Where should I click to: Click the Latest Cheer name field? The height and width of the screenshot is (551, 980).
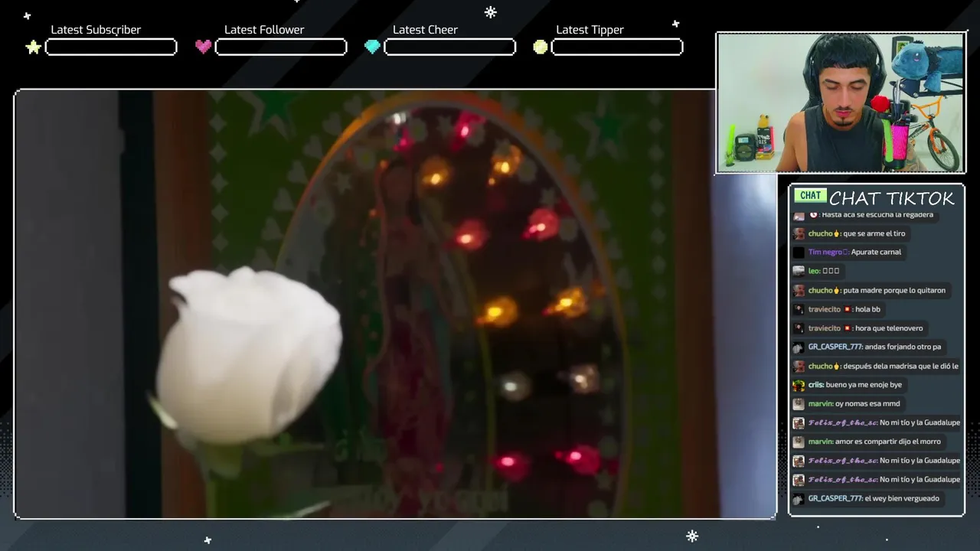449,47
